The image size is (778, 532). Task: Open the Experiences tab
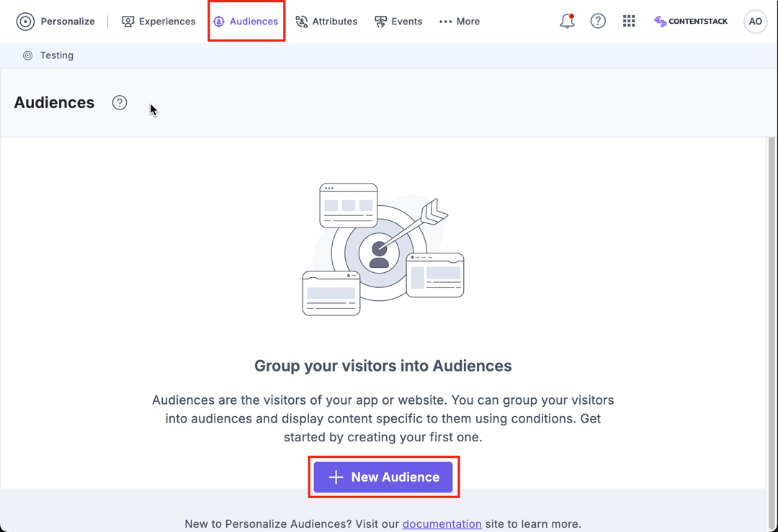click(x=158, y=22)
